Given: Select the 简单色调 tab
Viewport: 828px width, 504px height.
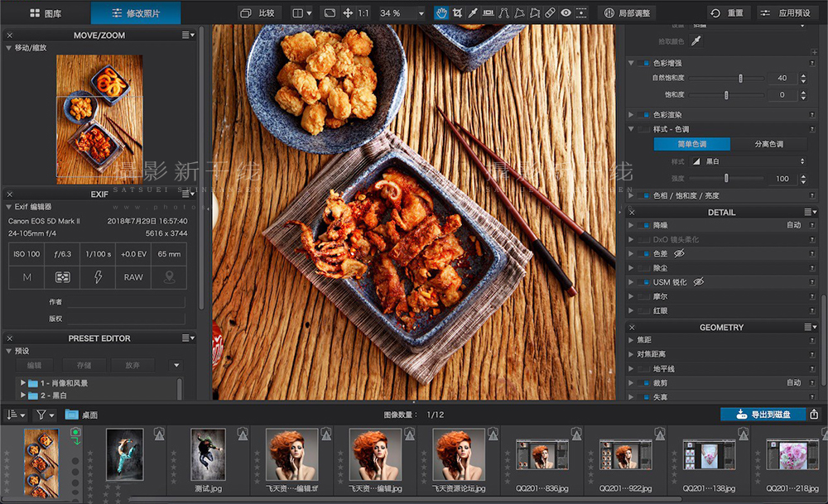Looking at the screenshot, I should tap(692, 144).
